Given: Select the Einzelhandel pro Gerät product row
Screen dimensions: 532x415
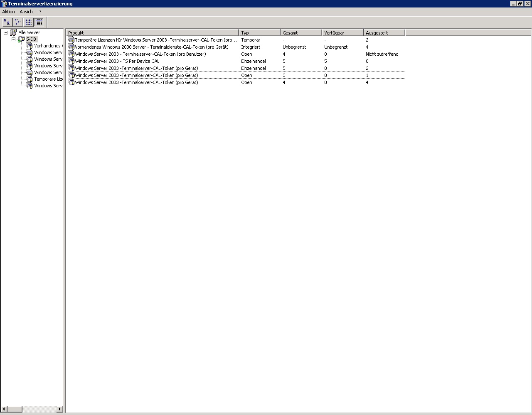Looking at the screenshot, I should click(136, 68).
